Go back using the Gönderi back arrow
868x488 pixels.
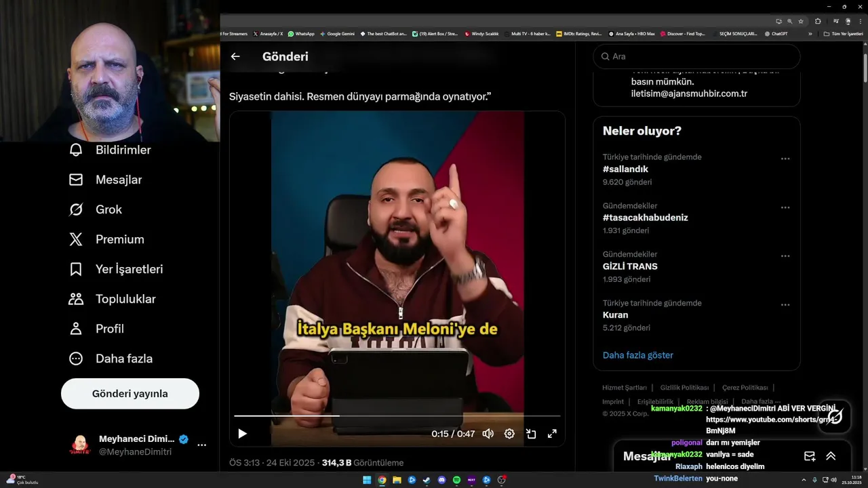235,57
